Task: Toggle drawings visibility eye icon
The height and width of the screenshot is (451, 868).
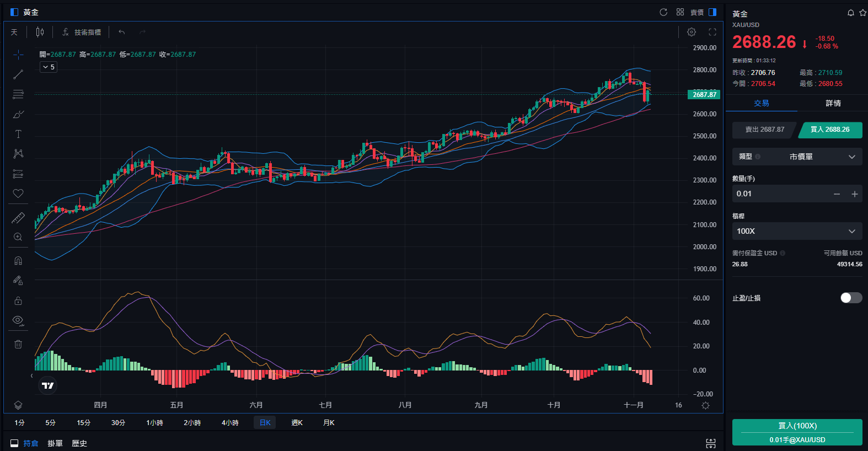Action: (x=18, y=320)
